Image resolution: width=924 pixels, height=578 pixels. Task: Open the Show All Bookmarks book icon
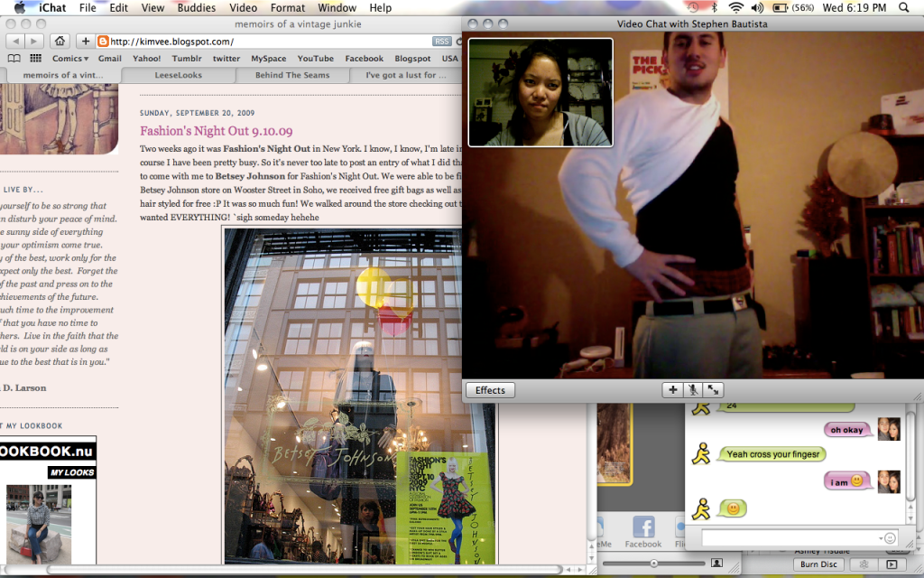click(x=14, y=59)
